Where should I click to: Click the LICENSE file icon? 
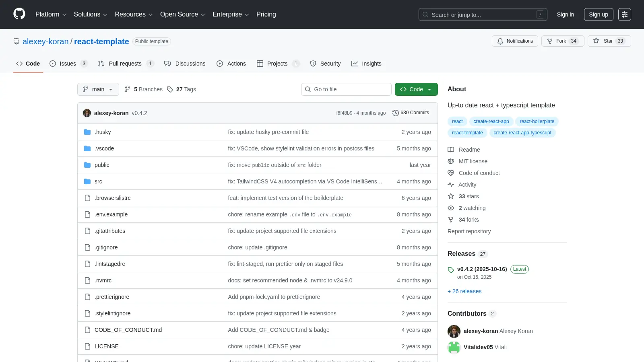(x=87, y=346)
